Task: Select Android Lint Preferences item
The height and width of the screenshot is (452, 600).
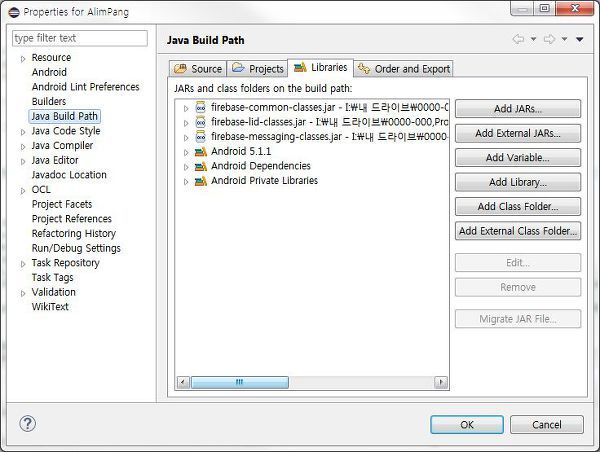Action: pyautogui.click(x=85, y=87)
